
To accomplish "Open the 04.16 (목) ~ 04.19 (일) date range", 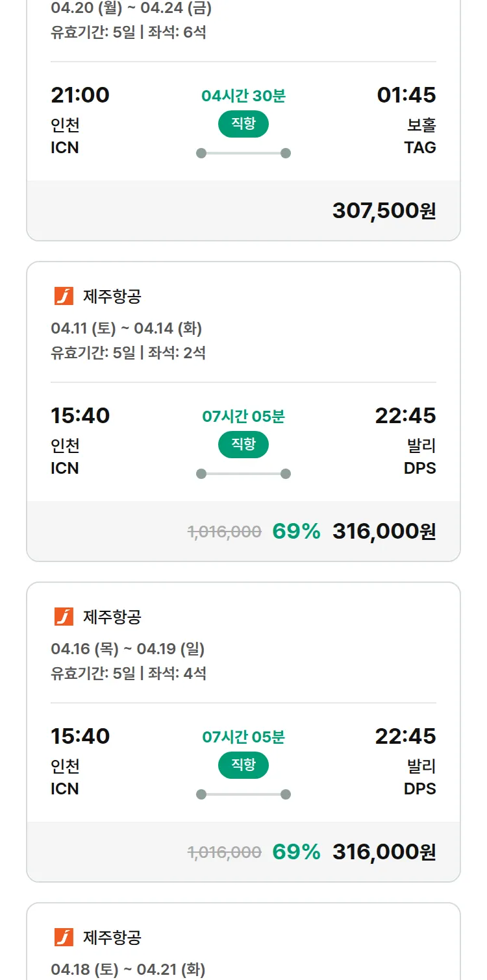I will (x=127, y=649).
